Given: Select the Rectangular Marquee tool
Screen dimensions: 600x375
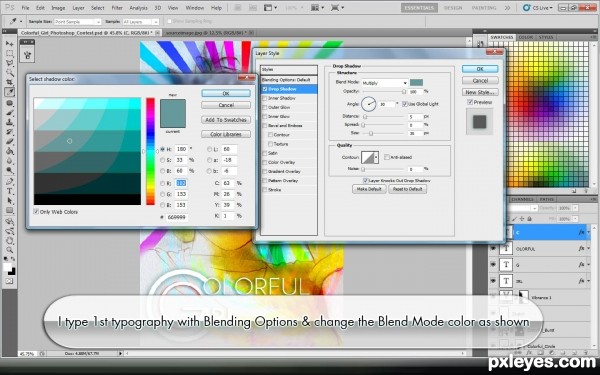Looking at the screenshot, I should pyautogui.click(x=9, y=54).
